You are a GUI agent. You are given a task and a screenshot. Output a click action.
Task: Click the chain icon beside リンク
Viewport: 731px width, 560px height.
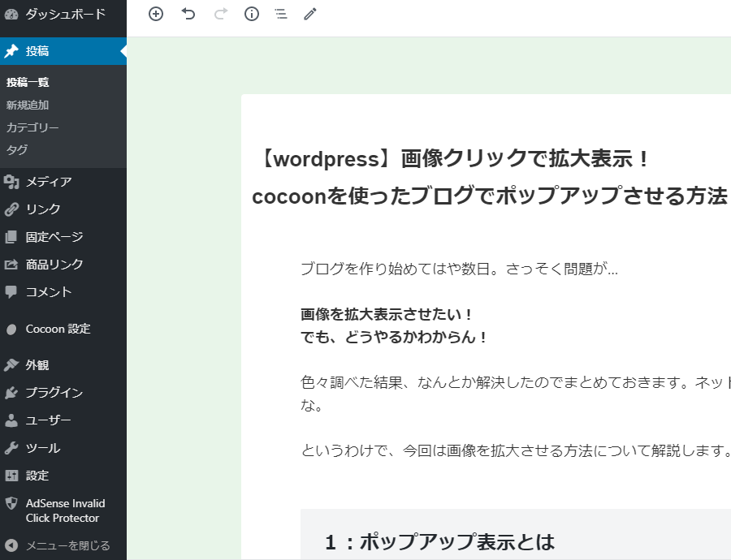pos(11,209)
